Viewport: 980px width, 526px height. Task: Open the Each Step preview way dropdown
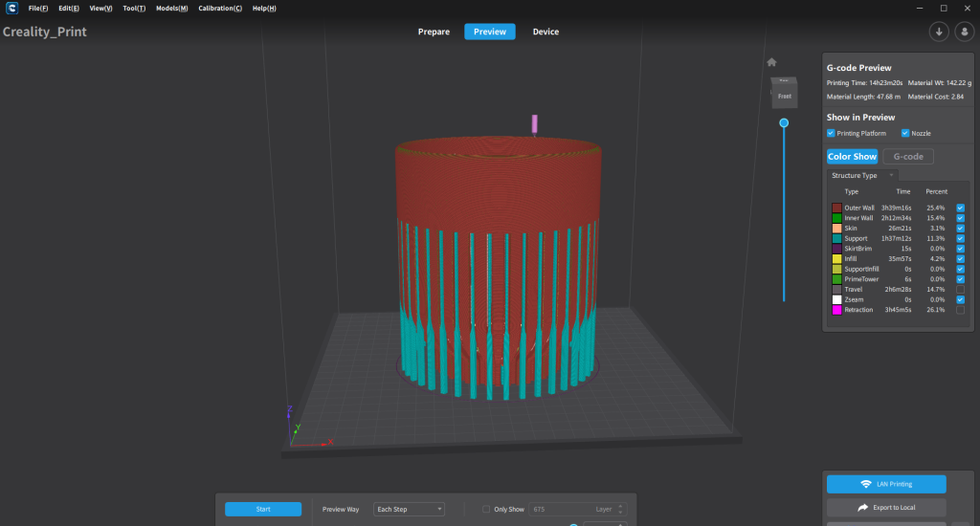pos(409,509)
